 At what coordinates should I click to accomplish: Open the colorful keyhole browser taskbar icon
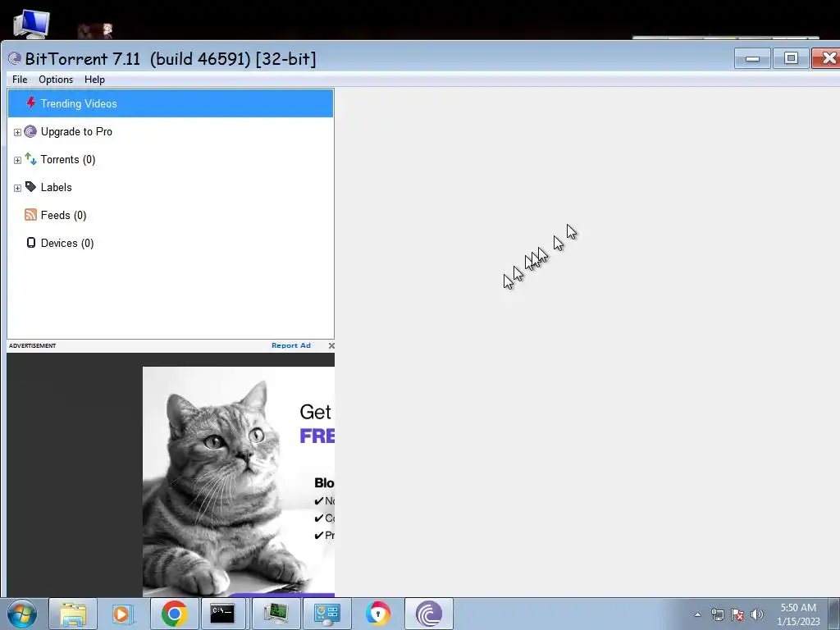pyautogui.click(x=377, y=614)
